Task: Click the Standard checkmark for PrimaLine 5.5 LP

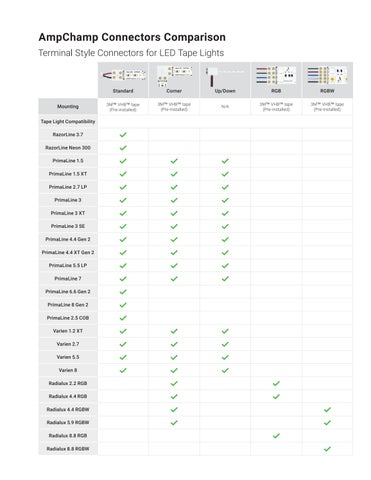Action: tap(123, 266)
